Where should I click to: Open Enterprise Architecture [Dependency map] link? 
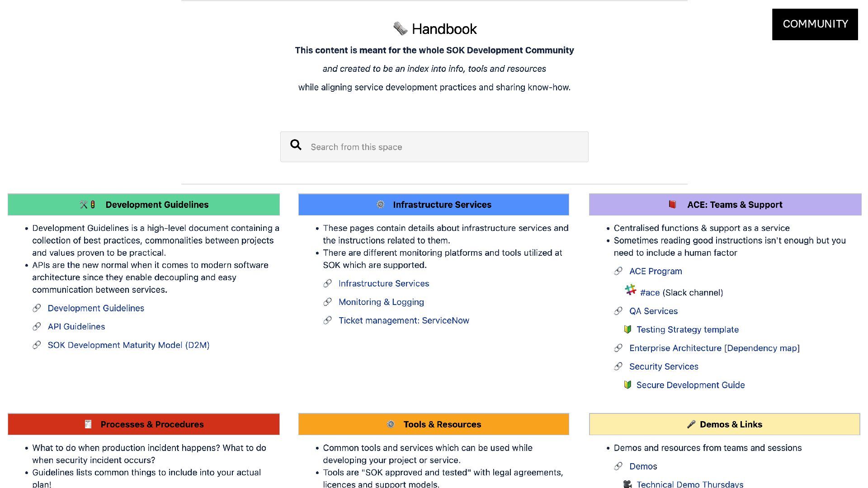coord(714,348)
